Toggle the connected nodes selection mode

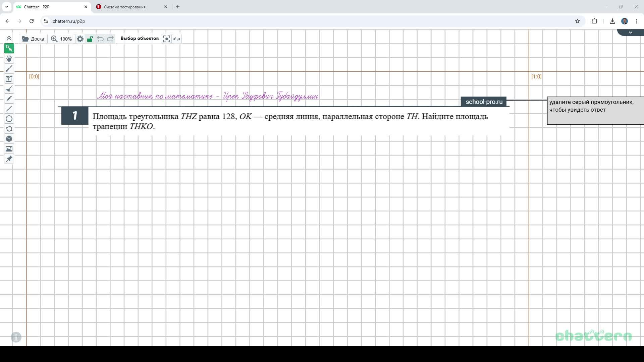click(x=177, y=39)
